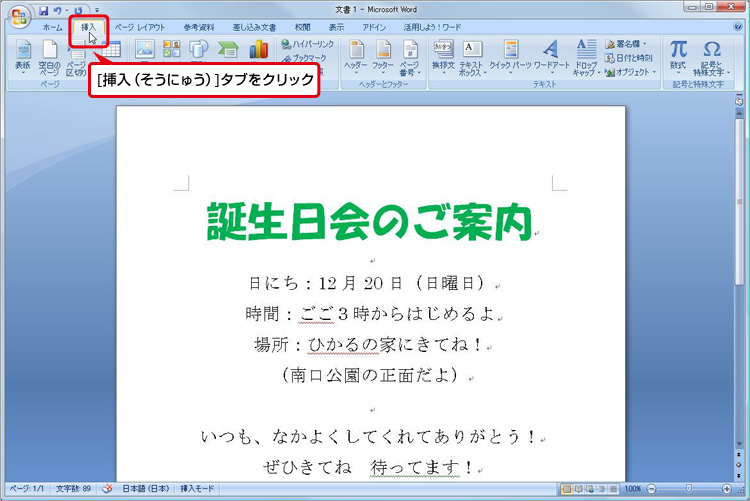Open the ヘッダー header menu
750x501 pixels.
[356, 58]
